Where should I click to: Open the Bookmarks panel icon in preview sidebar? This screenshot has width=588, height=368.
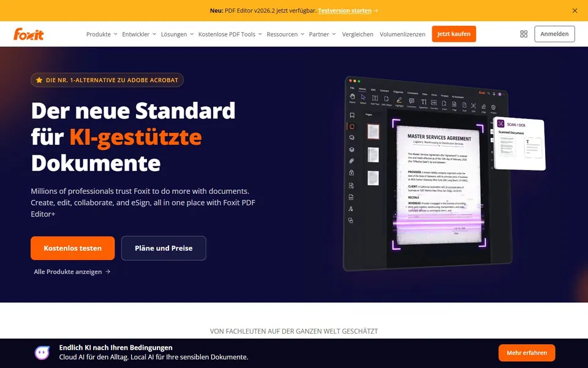[352, 115]
